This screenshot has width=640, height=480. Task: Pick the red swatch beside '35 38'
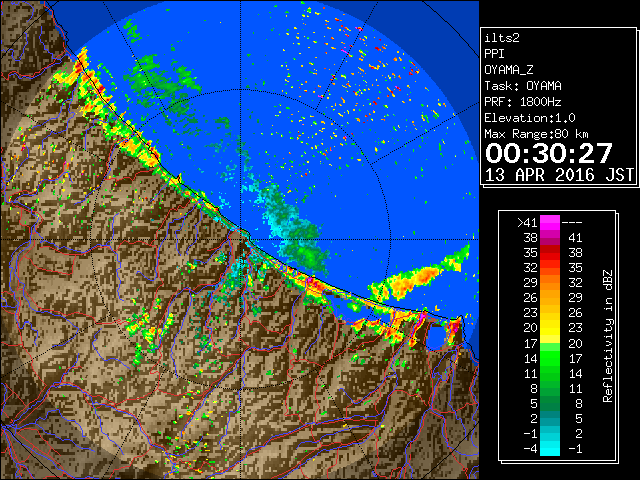point(550,253)
